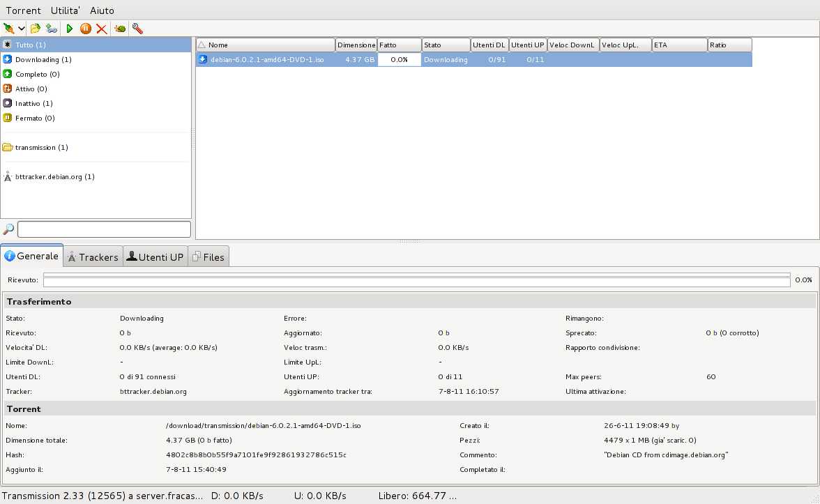
Task: Pause torrent with orange pause icon
Action: click(85, 29)
